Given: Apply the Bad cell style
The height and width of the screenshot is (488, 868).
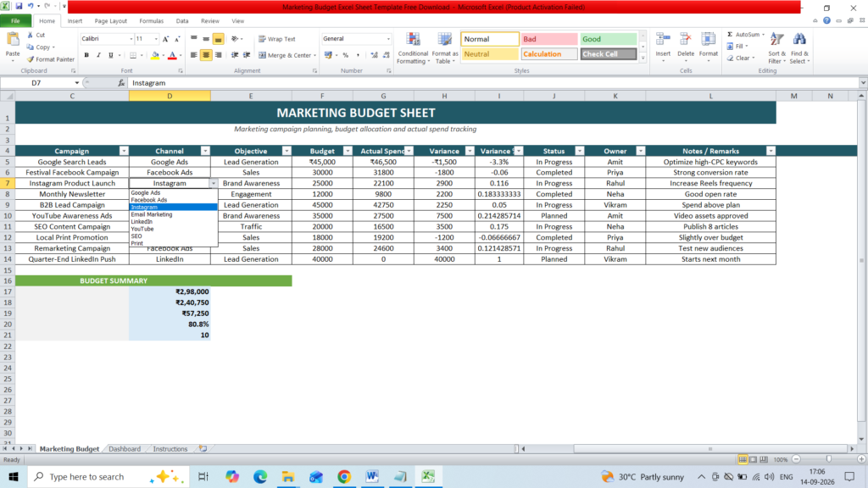Looking at the screenshot, I should (549, 39).
